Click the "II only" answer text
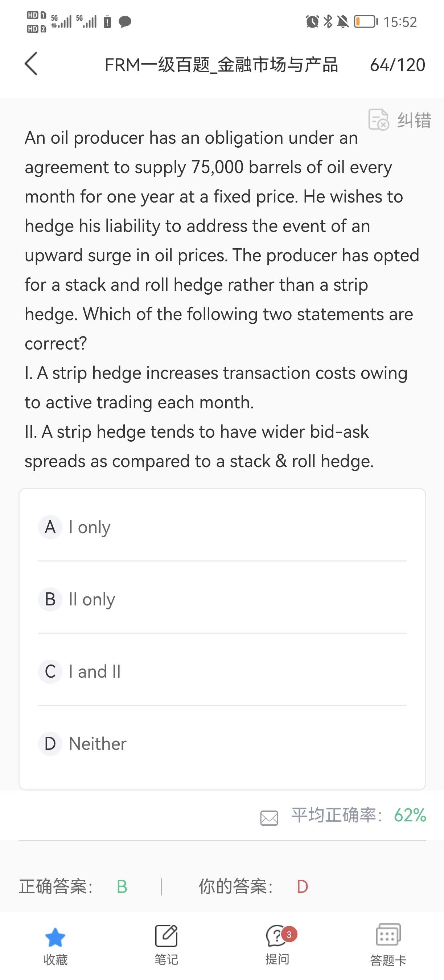444x980 pixels. [x=92, y=600]
